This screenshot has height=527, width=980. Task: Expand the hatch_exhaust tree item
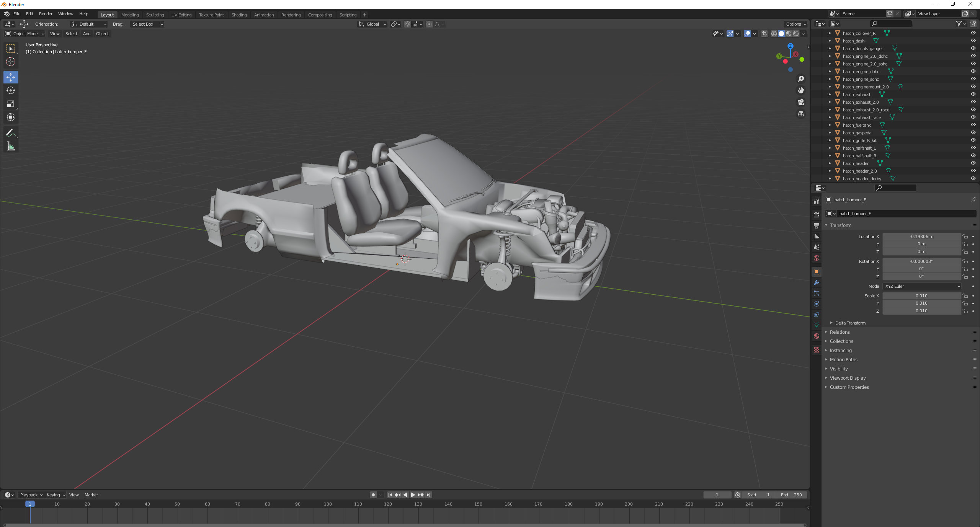(x=830, y=95)
